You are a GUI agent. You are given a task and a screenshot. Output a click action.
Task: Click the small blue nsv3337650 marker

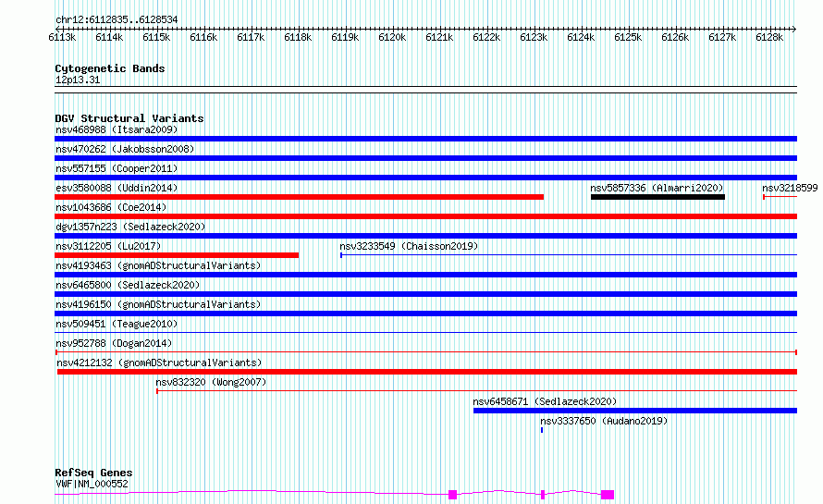[542, 430]
